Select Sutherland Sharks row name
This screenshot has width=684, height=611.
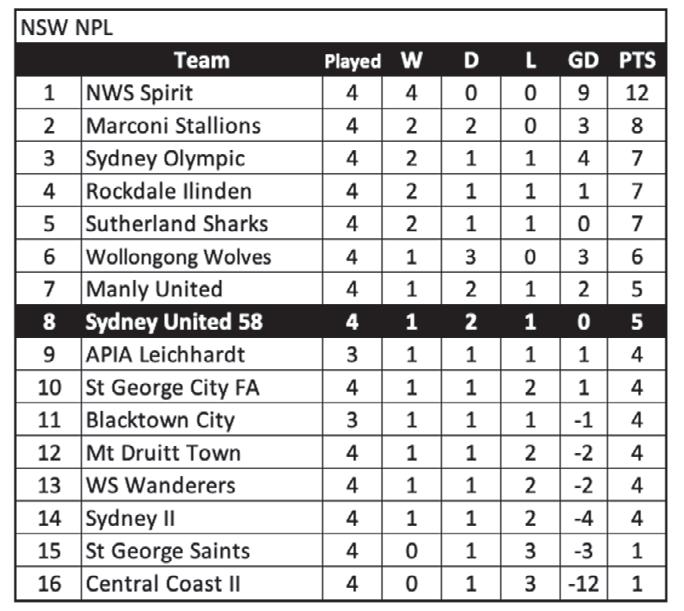[x=176, y=224]
